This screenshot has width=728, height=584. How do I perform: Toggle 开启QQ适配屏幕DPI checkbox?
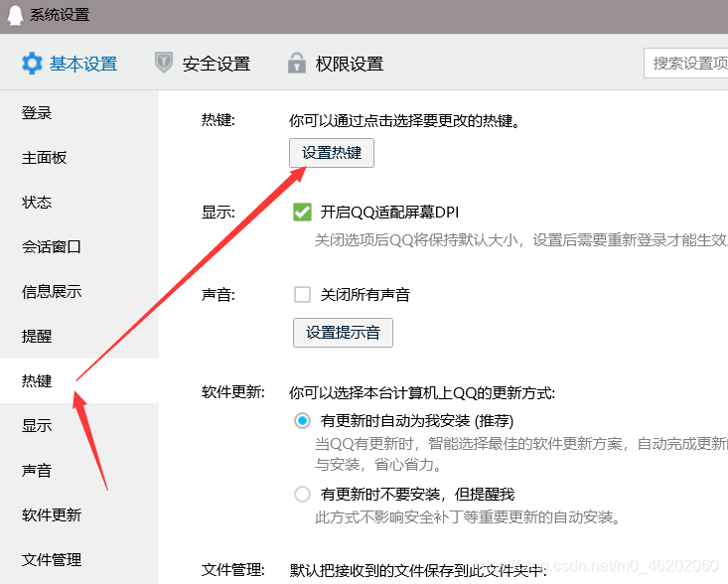pos(302,213)
